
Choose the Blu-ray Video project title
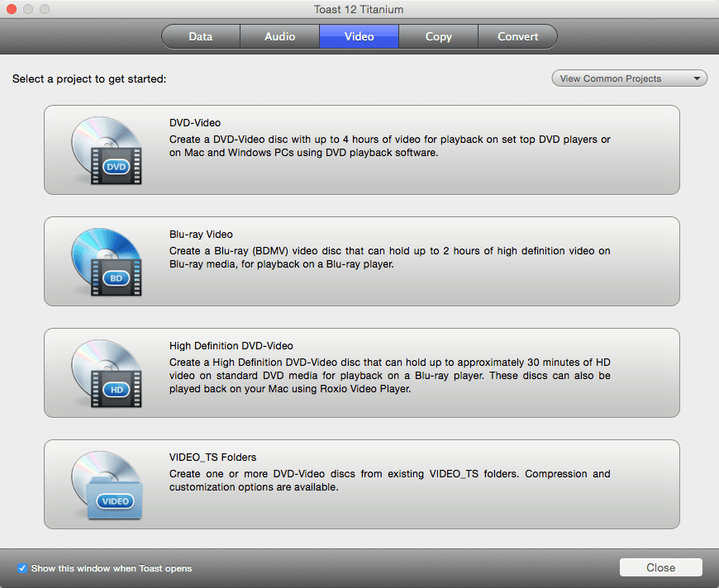[x=201, y=235]
